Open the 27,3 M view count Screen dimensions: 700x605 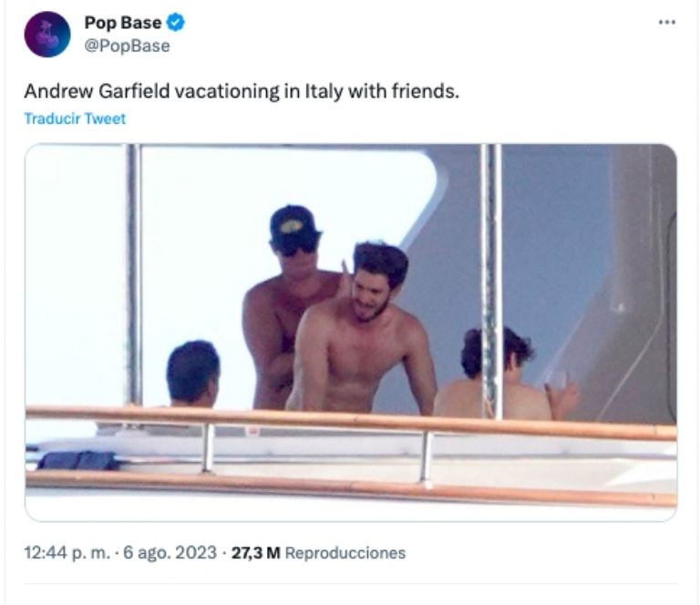pyautogui.click(x=256, y=553)
